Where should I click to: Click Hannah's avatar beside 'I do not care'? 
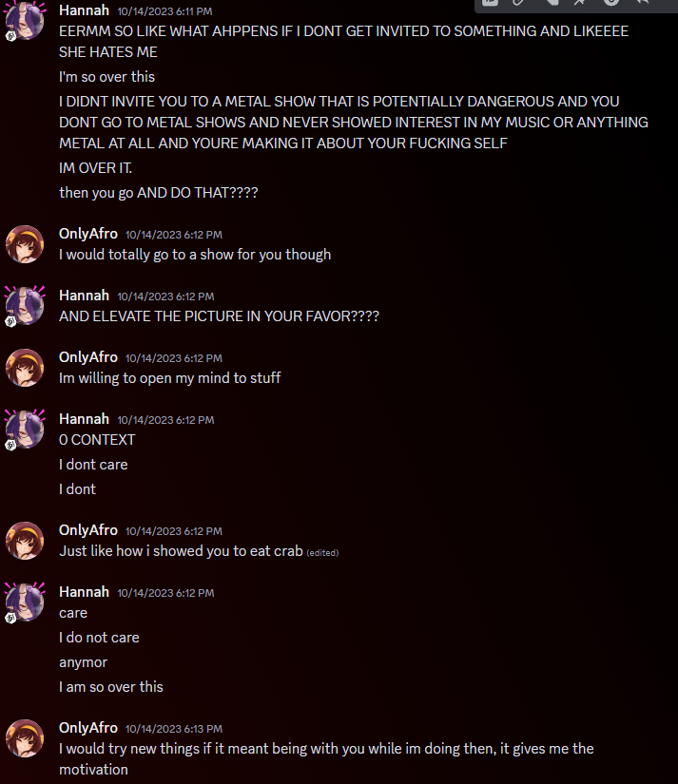pyautogui.click(x=25, y=602)
